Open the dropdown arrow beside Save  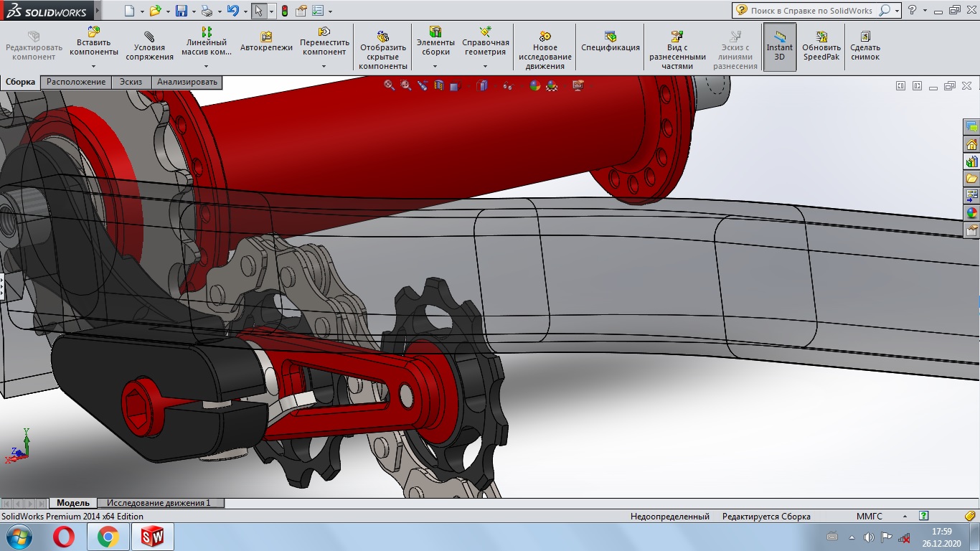coord(194,11)
